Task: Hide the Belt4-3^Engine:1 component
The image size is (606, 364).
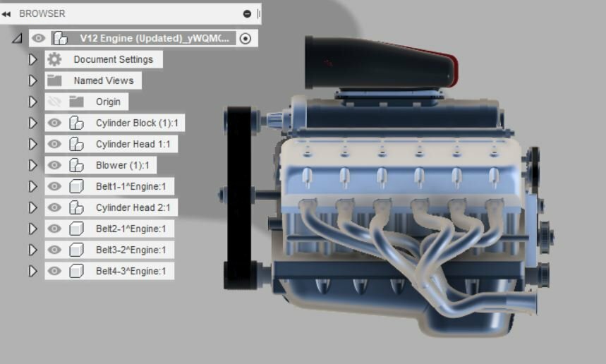Action: coord(54,272)
